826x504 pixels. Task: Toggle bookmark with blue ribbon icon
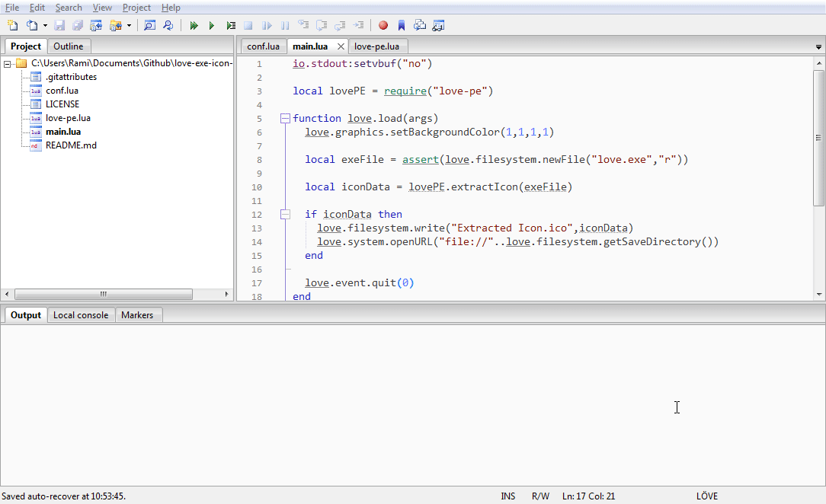pos(402,25)
